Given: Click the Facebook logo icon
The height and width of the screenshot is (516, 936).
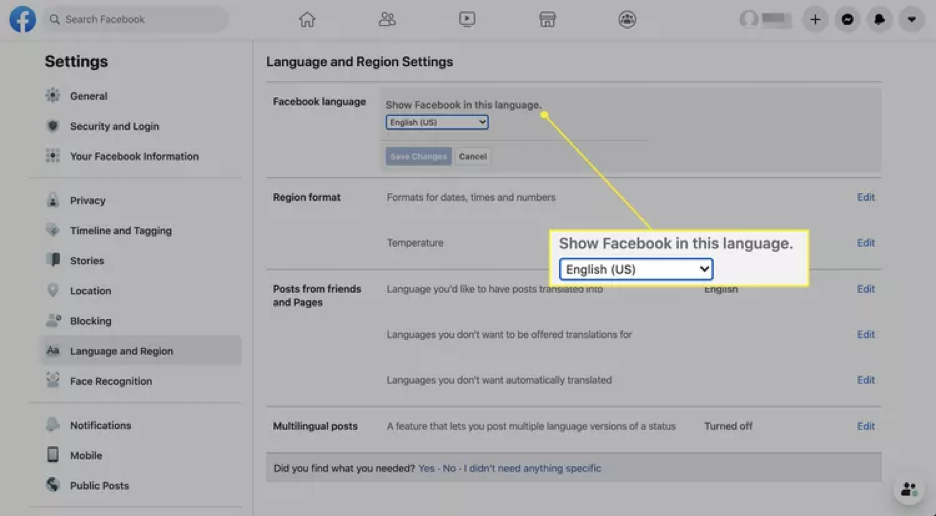Looking at the screenshot, I should (22, 19).
